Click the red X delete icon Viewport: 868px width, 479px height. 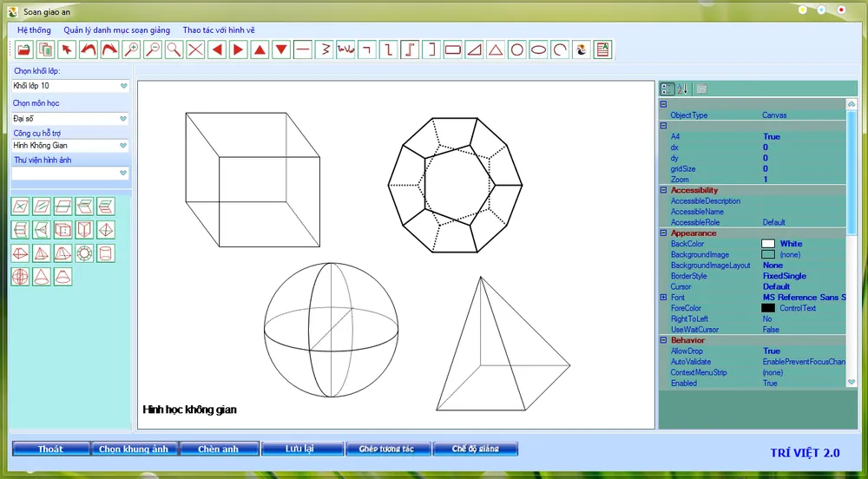pos(195,49)
